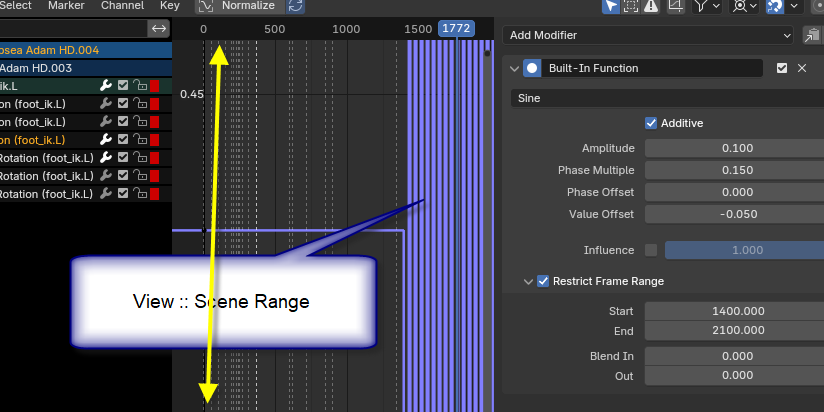Toggle visibility checkbox on ik.L row
The width and height of the screenshot is (824, 412).
click(x=123, y=86)
